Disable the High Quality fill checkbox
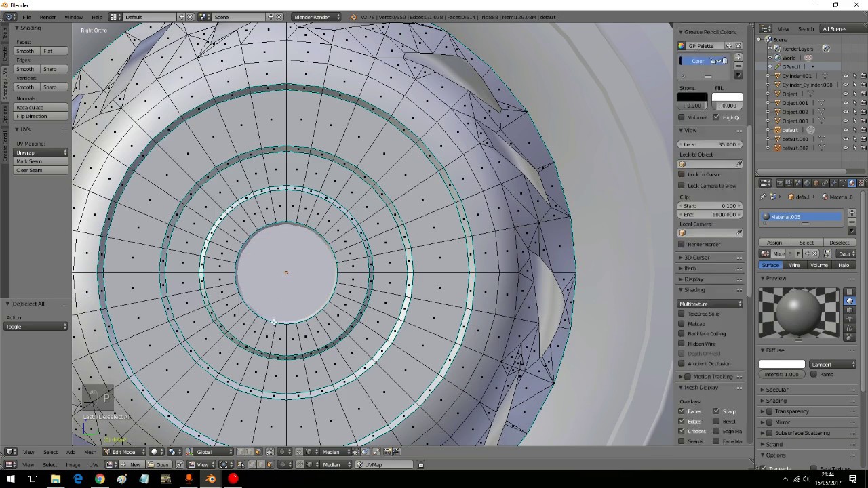The height and width of the screenshot is (488, 868). [716, 117]
